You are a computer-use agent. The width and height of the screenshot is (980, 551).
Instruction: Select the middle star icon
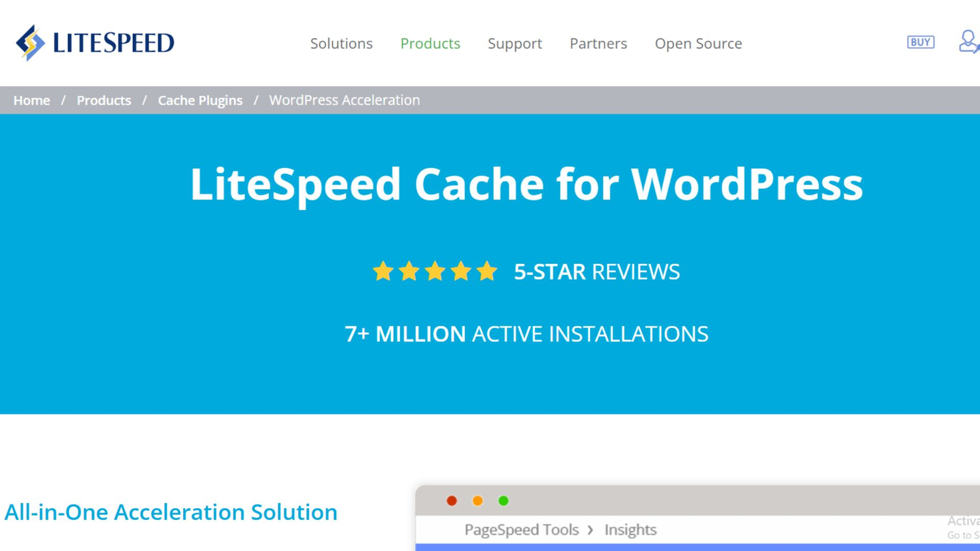click(435, 271)
